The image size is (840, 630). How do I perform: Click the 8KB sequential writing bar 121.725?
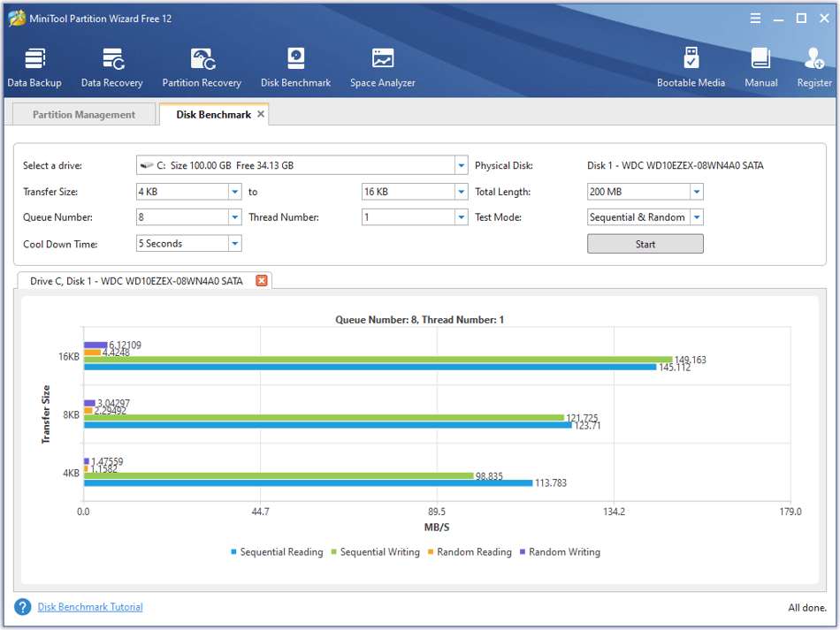tap(325, 418)
